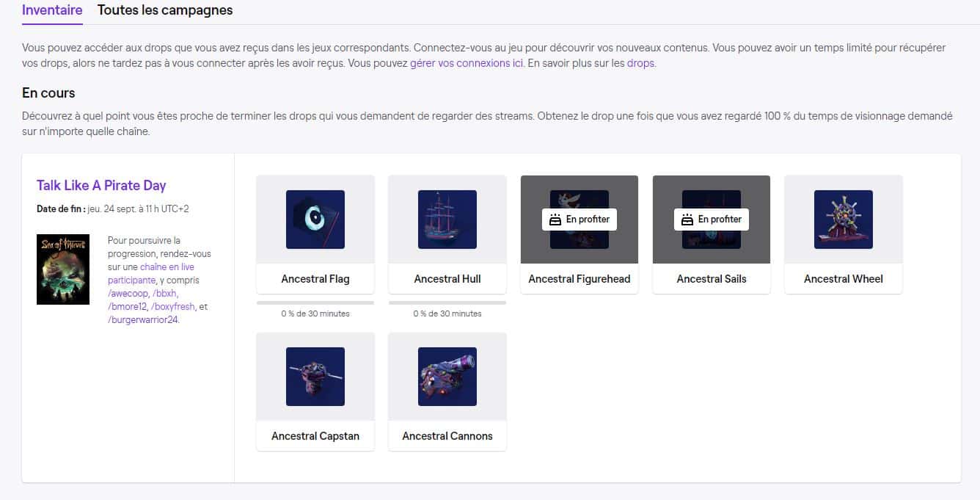Click 0 % de 30 minutes under Flag

coord(315,314)
